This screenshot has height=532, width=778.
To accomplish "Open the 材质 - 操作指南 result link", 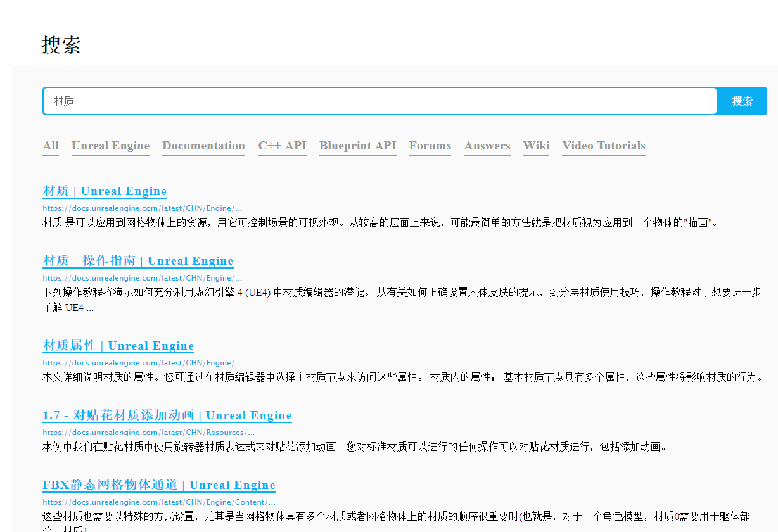I will 138,261.
